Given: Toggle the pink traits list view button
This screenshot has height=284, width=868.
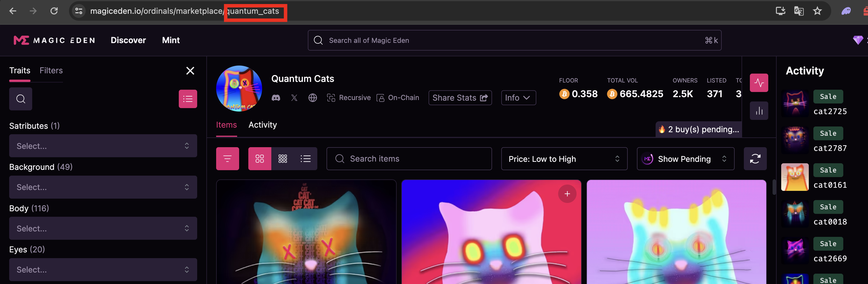Looking at the screenshot, I should click(188, 99).
